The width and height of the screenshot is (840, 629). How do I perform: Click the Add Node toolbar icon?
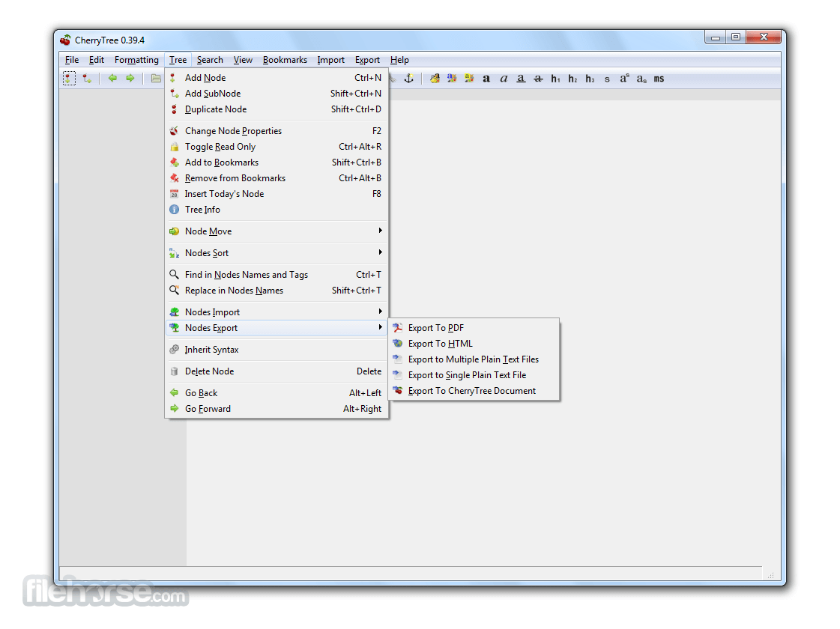coord(69,79)
